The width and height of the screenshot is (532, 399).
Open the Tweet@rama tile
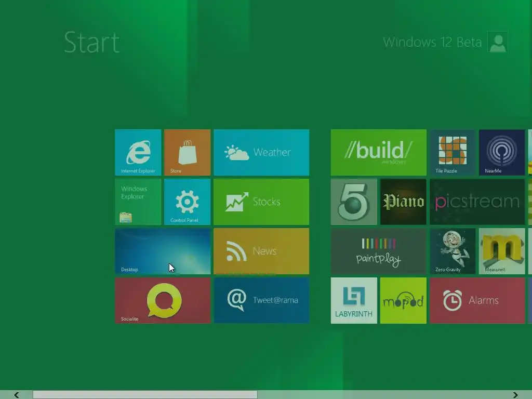pyautogui.click(x=261, y=301)
